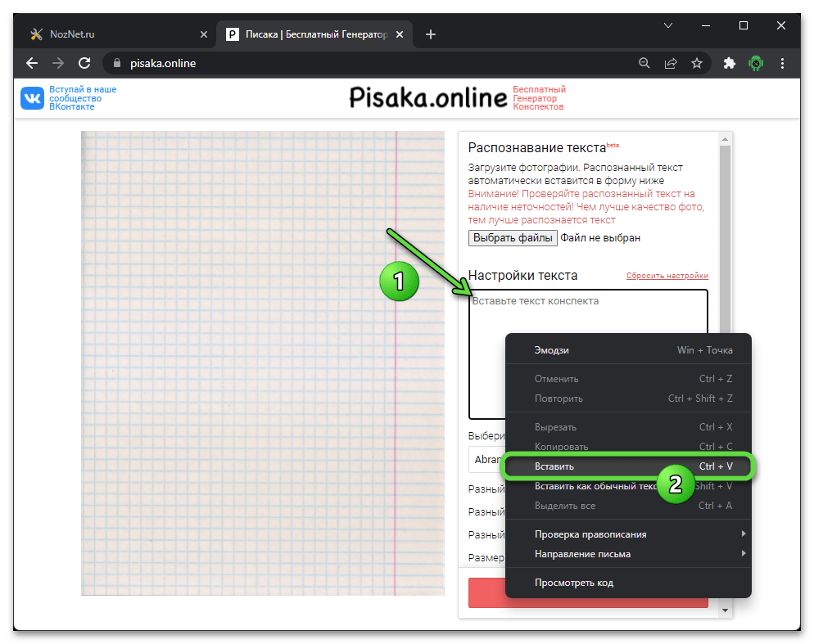
Task: Click the Сбросить настройки link
Action: [x=667, y=276]
